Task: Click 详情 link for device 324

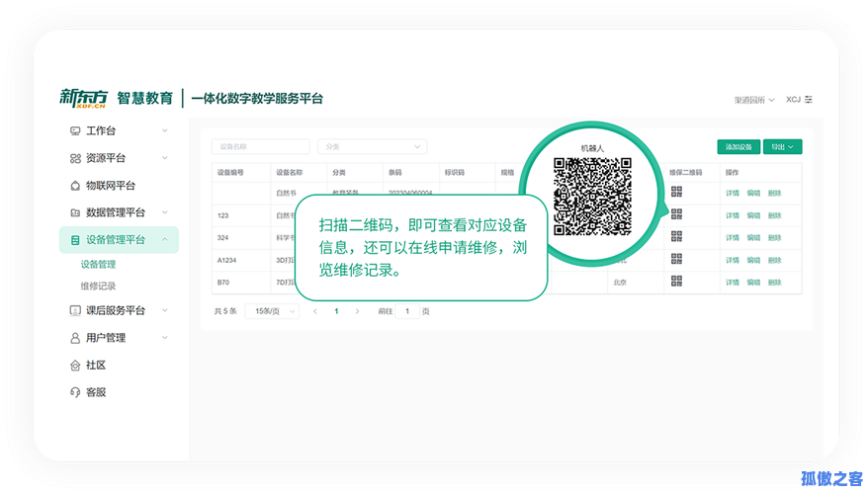Action: 733,238
